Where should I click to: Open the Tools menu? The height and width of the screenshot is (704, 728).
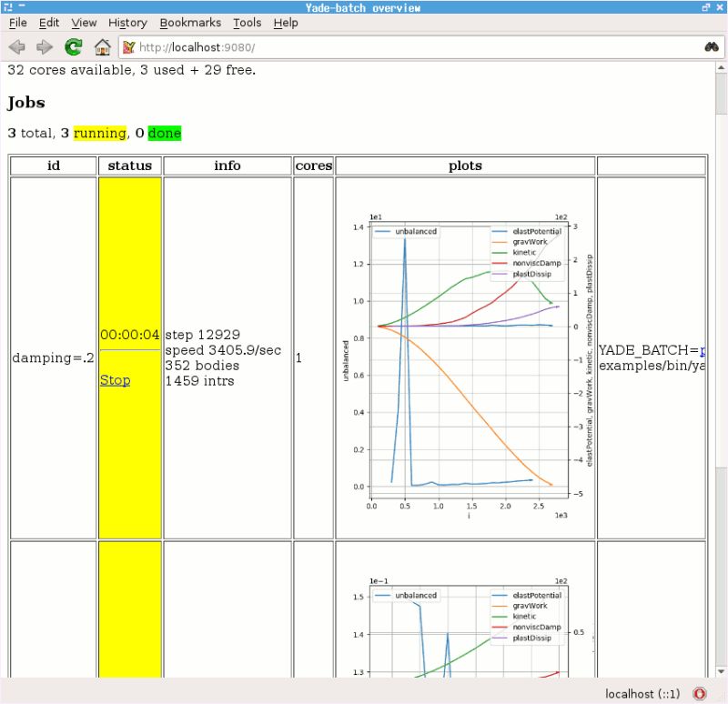(247, 23)
